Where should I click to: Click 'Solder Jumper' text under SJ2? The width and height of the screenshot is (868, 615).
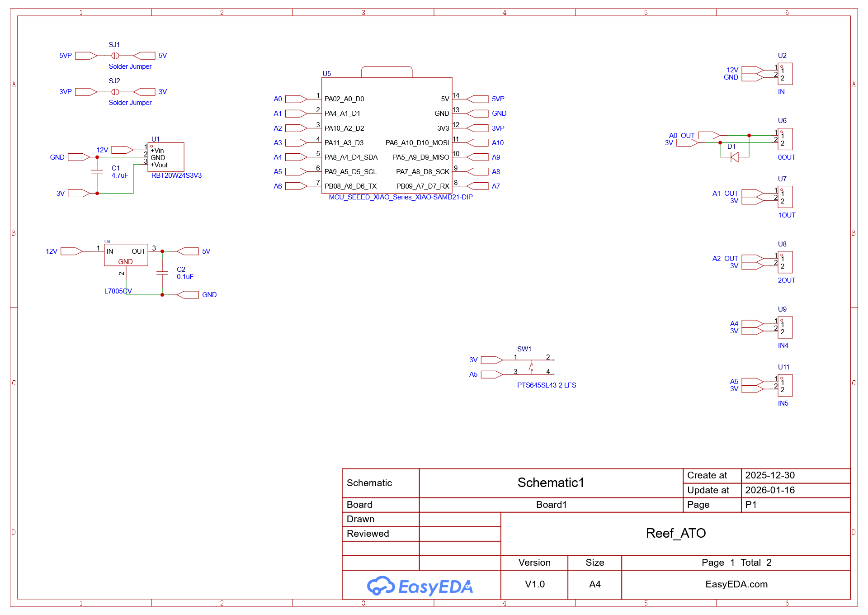click(130, 103)
